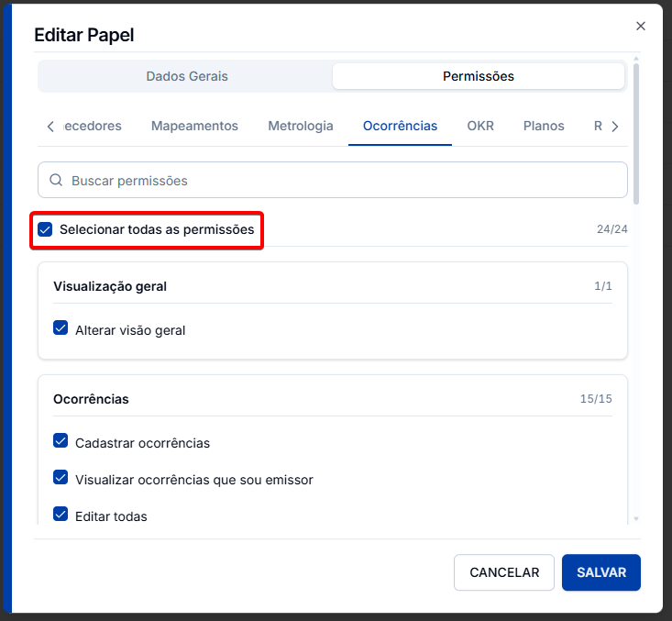Close the Editar Papel dialog

tap(640, 27)
